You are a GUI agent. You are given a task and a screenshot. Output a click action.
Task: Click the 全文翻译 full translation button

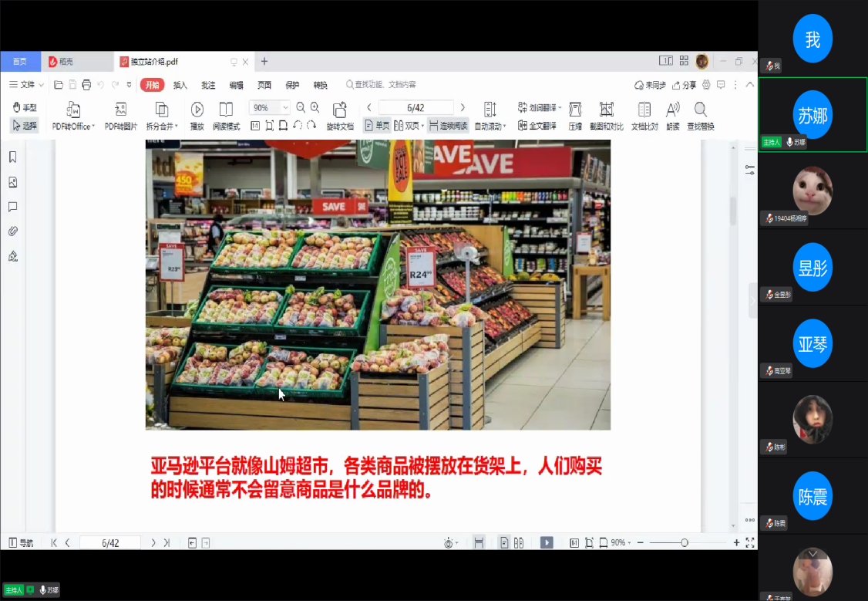(x=537, y=126)
